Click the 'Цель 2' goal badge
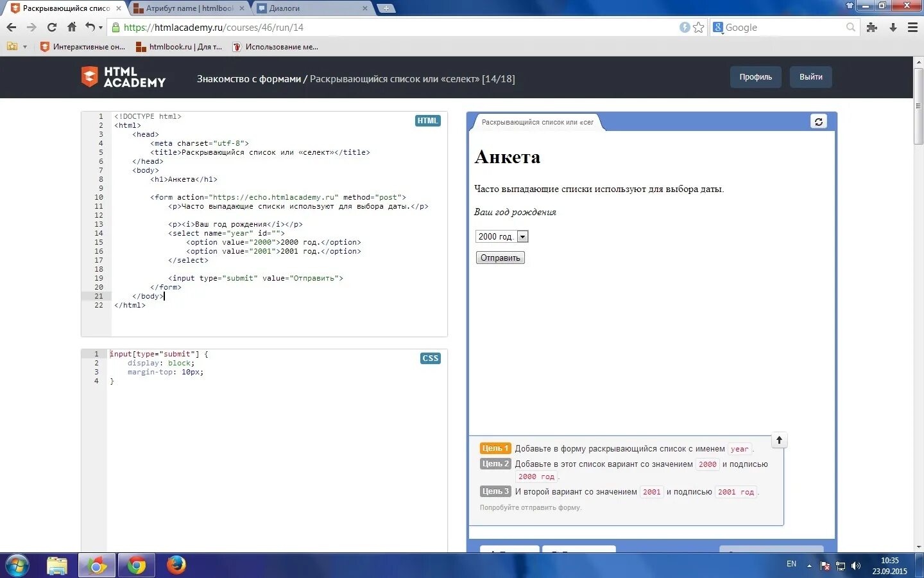This screenshot has height=578, width=924. tap(495, 464)
